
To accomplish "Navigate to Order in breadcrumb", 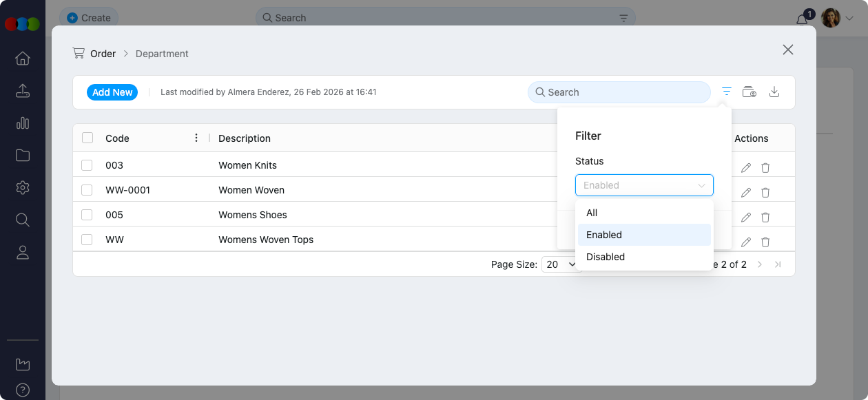I will 103,54.
